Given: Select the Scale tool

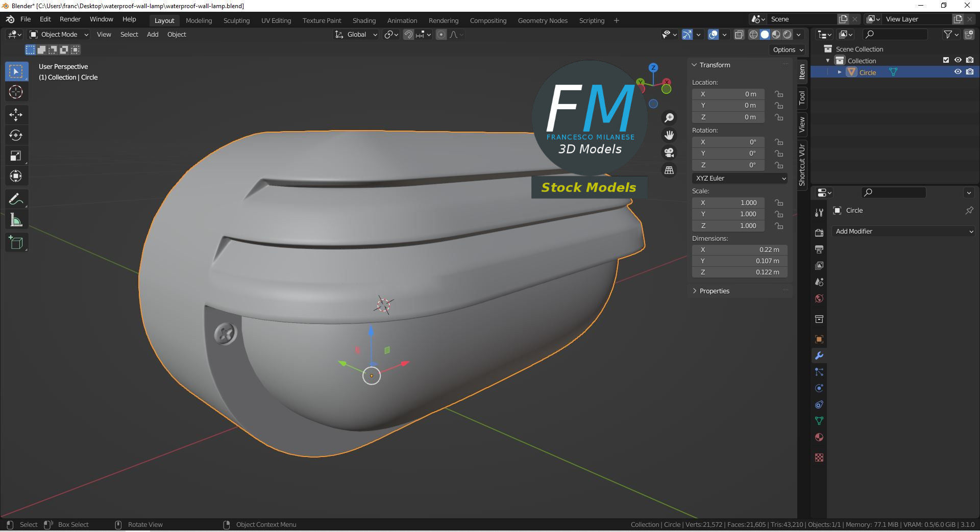Looking at the screenshot, I should click(x=16, y=156).
